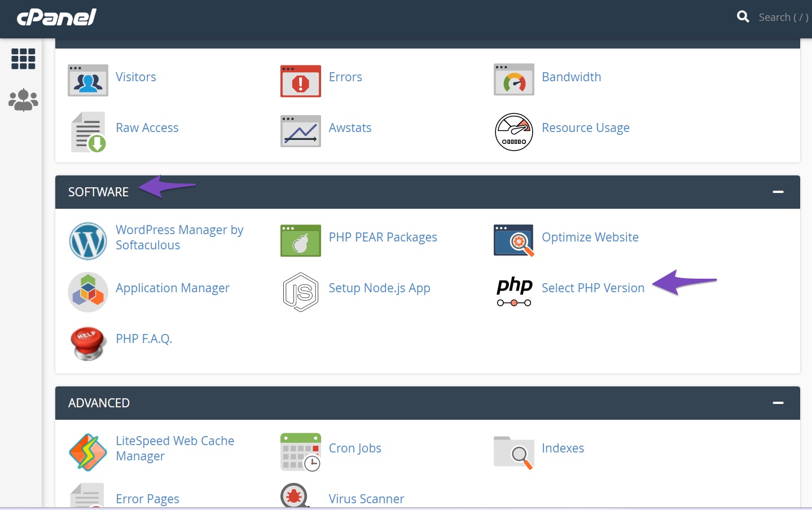Focus the Search field in header
The image size is (812, 510).
pos(783,17)
